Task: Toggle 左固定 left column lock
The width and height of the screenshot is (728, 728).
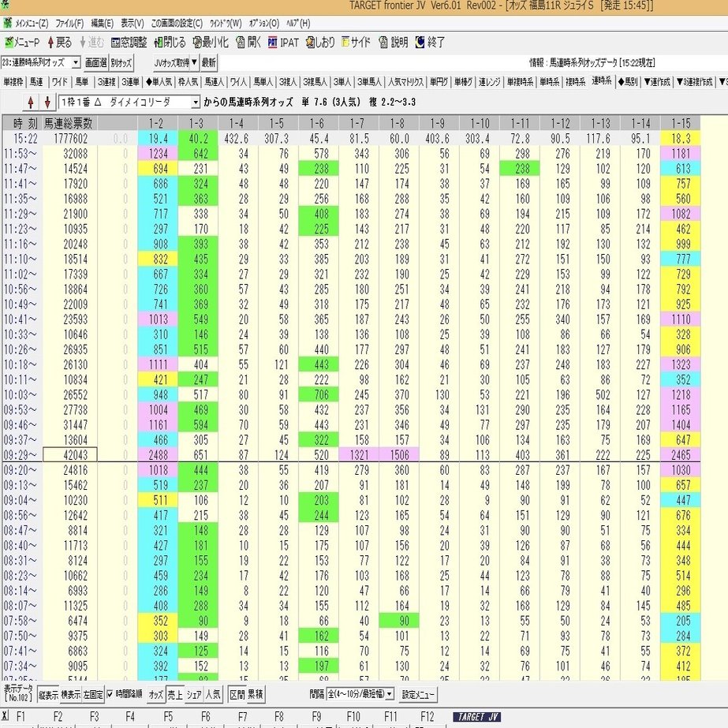Action: point(93,695)
